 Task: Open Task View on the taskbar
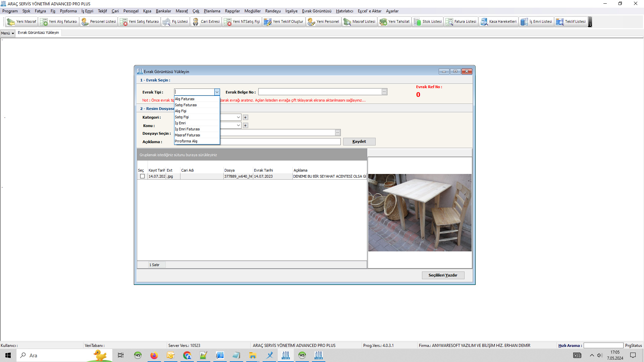[x=121, y=355]
